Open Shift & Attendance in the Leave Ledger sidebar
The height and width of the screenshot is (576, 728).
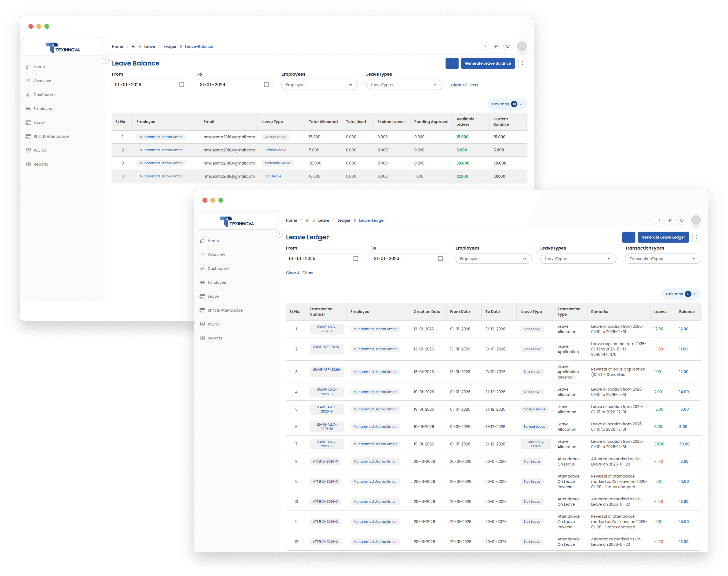pyautogui.click(x=225, y=310)
